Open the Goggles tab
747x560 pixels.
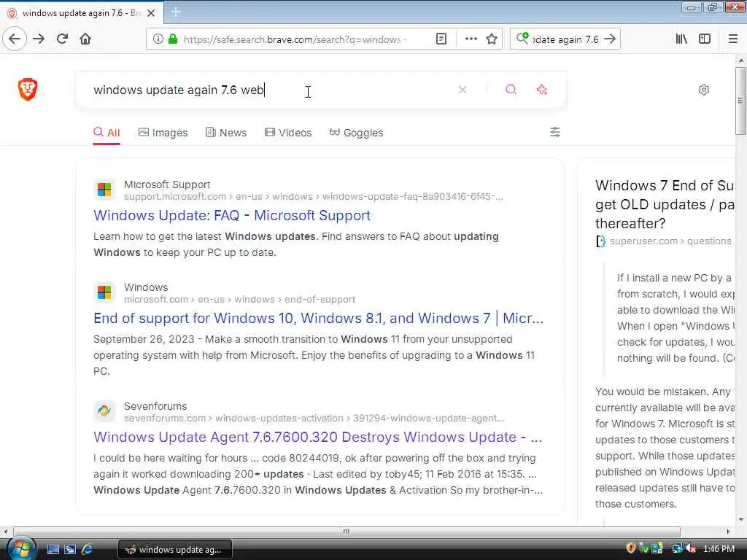click(356, 133)
